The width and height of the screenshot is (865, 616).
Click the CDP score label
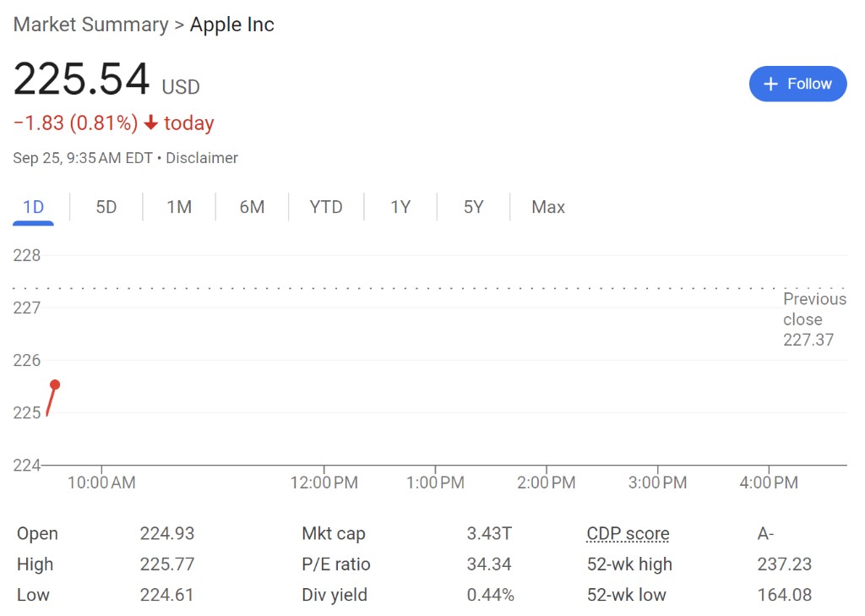point(628,534)
